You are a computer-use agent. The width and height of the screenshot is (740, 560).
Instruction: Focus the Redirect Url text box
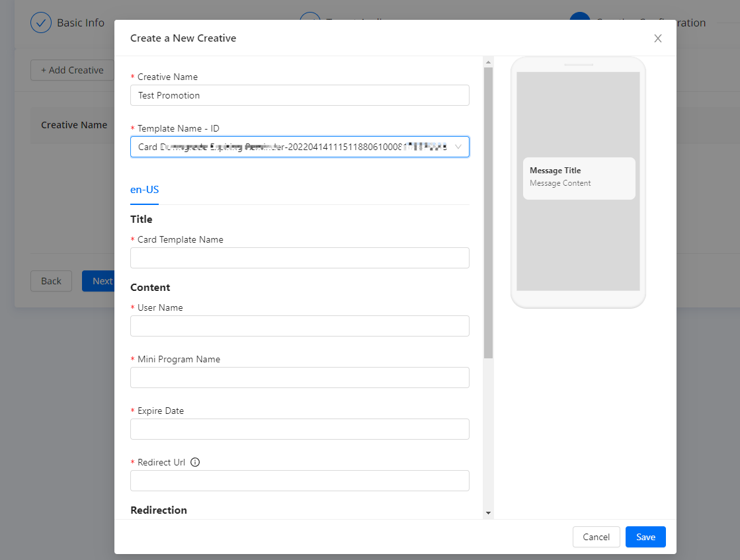[300, 481]
